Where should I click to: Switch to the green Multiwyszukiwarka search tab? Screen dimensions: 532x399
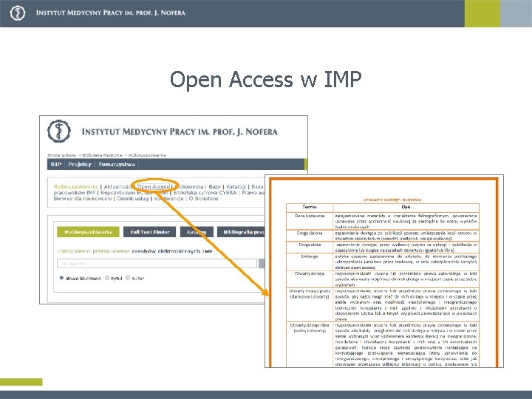pos(88,232)
